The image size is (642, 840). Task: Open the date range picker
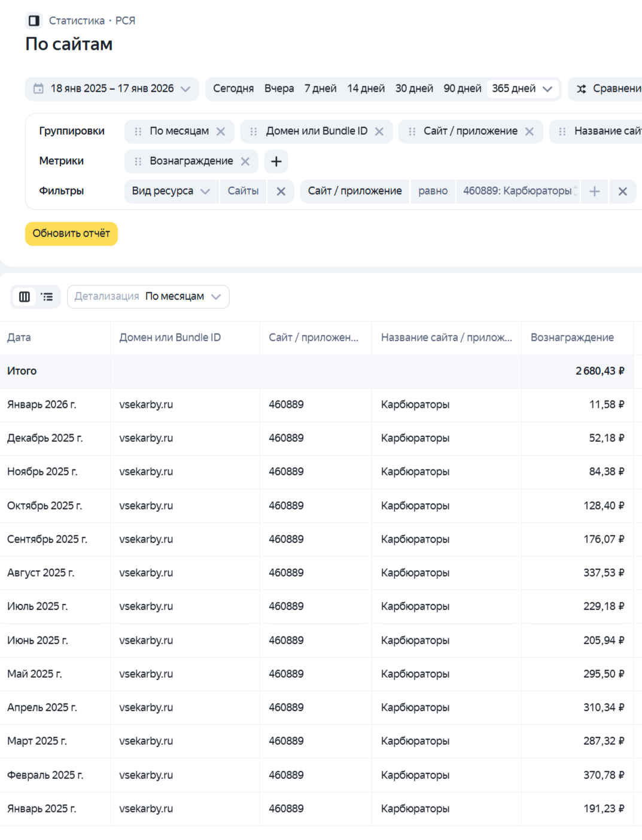click(x=112, y=89)
